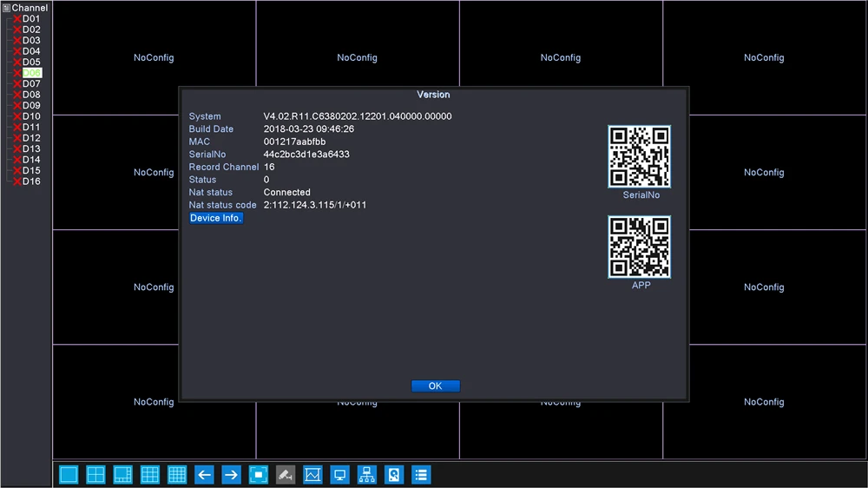Viewport: 868px width, 488px height.
Task: Switch to nine-view grid layout
Action: tap(150, 475)
